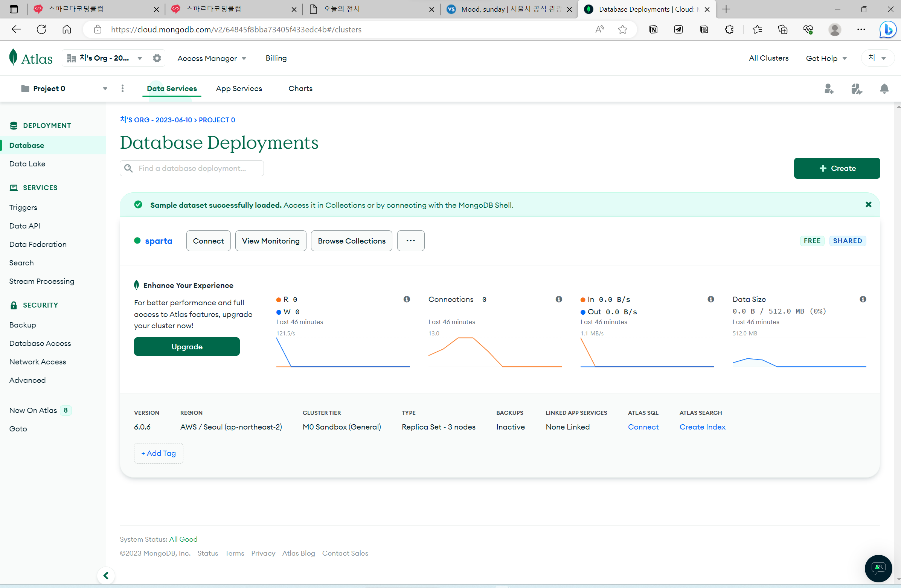Image resolution: width=901 pixels, height=588 pixels.
Task: Click the Upgrade cluster button
Action: pyautogui.click(x=187, y=347)
